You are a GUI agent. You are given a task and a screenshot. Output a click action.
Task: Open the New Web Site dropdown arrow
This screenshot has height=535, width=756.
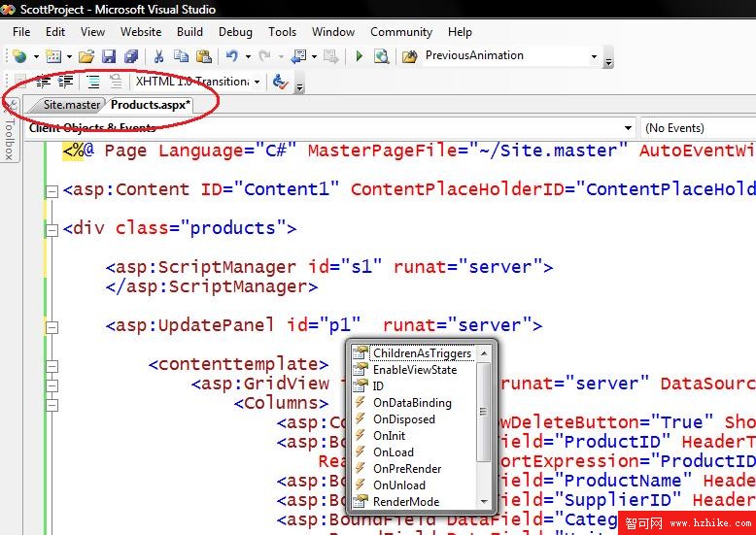point(36,57)
